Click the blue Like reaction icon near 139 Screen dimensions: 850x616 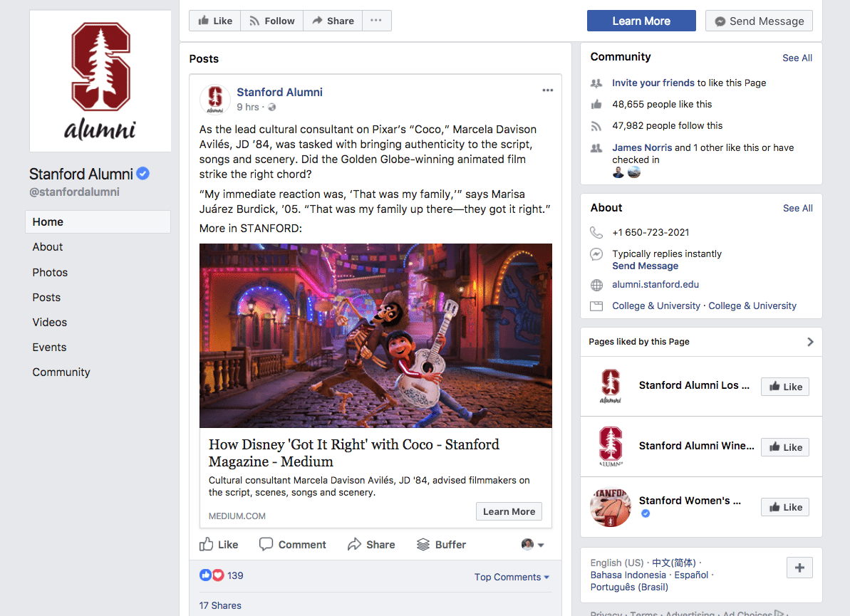[x=205, y=575]
